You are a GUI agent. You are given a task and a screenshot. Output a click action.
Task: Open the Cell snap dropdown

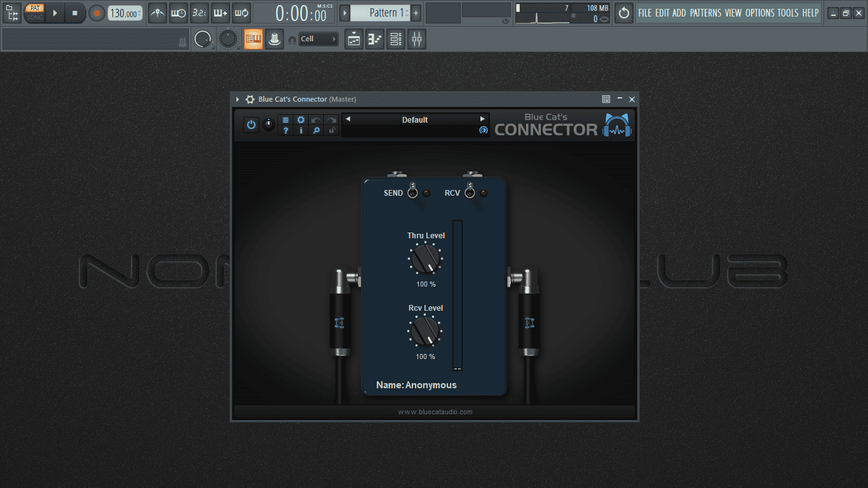(319, 39)
